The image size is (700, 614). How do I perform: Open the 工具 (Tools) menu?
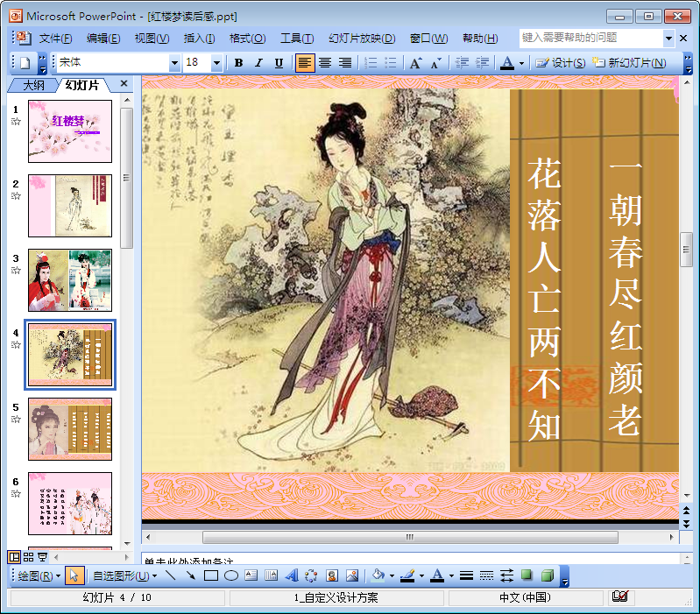297,39
